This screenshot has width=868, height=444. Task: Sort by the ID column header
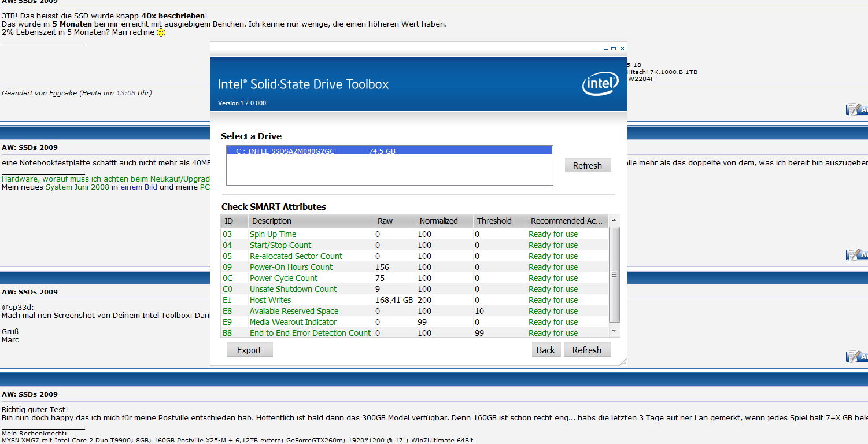point(234,221)
